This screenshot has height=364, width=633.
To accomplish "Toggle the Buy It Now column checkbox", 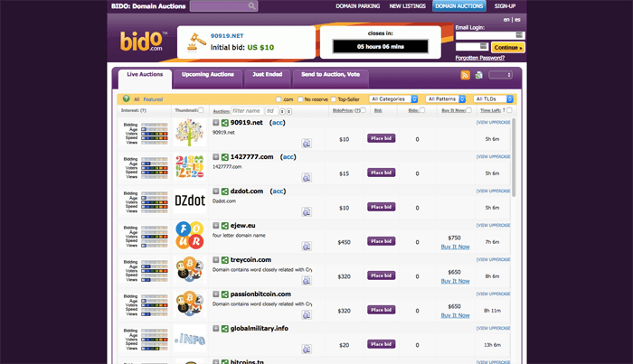I will click(468, 110).
